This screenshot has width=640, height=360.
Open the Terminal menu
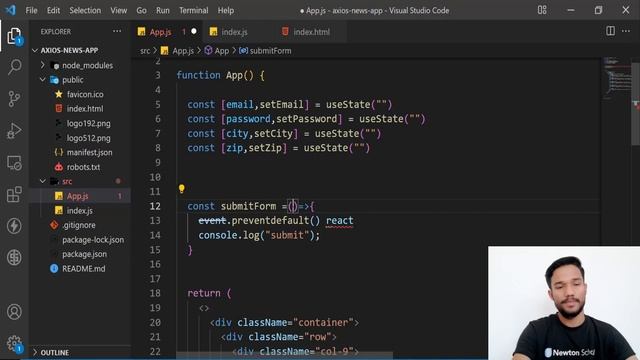click(x=193, y=11)
